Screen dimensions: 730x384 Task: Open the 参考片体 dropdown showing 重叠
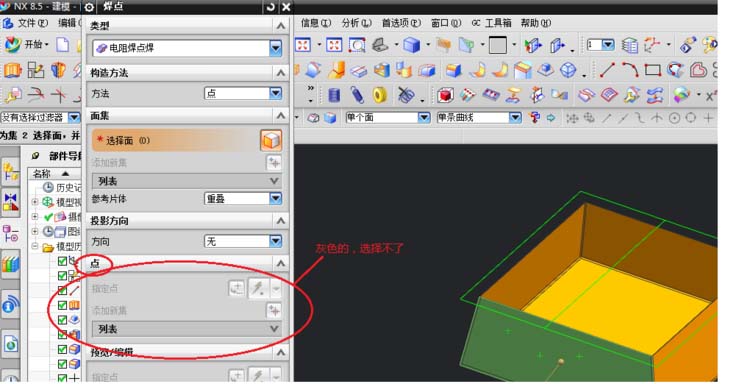[276, 199]
